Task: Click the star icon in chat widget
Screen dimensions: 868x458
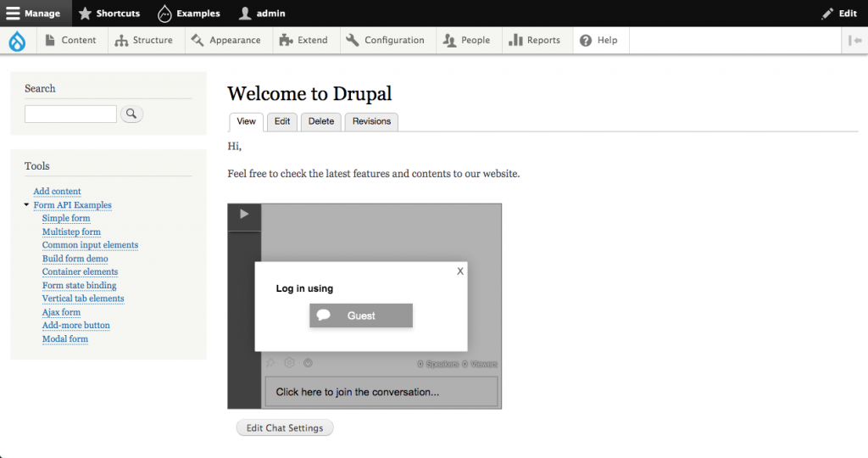Action: click(270, 363)
